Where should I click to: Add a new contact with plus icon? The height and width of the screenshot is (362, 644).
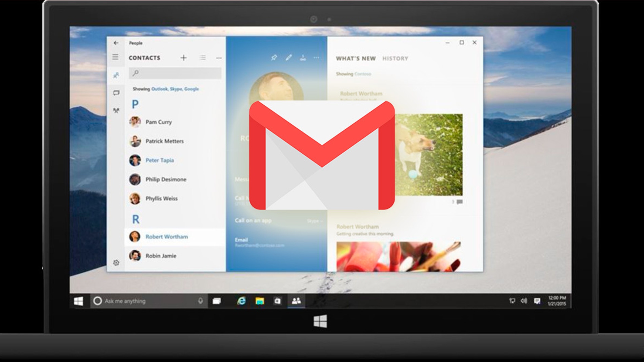(x=183, y=58)
